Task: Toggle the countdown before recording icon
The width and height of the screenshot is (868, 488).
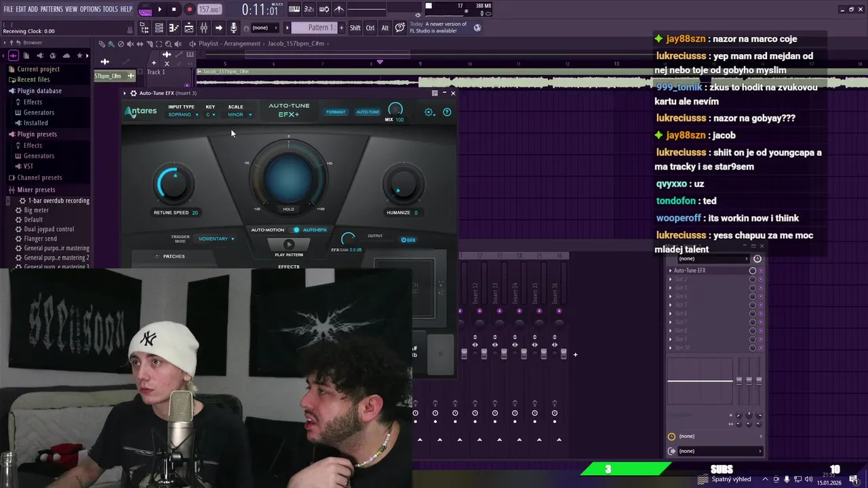Action: click(x=309, y=9)
